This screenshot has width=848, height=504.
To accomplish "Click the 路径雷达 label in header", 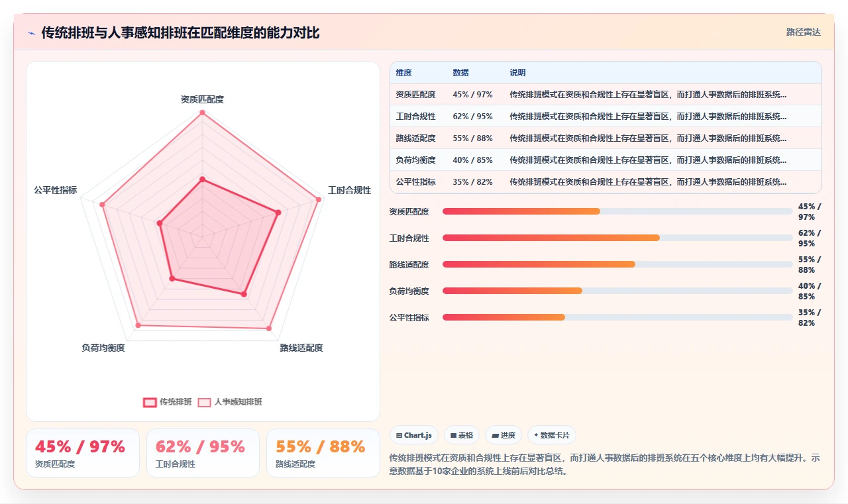I will [x=804, y=32].
